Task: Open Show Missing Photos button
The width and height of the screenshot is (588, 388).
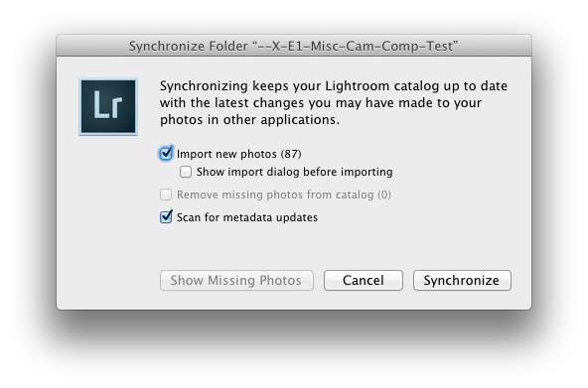Action: pos(236,280)
